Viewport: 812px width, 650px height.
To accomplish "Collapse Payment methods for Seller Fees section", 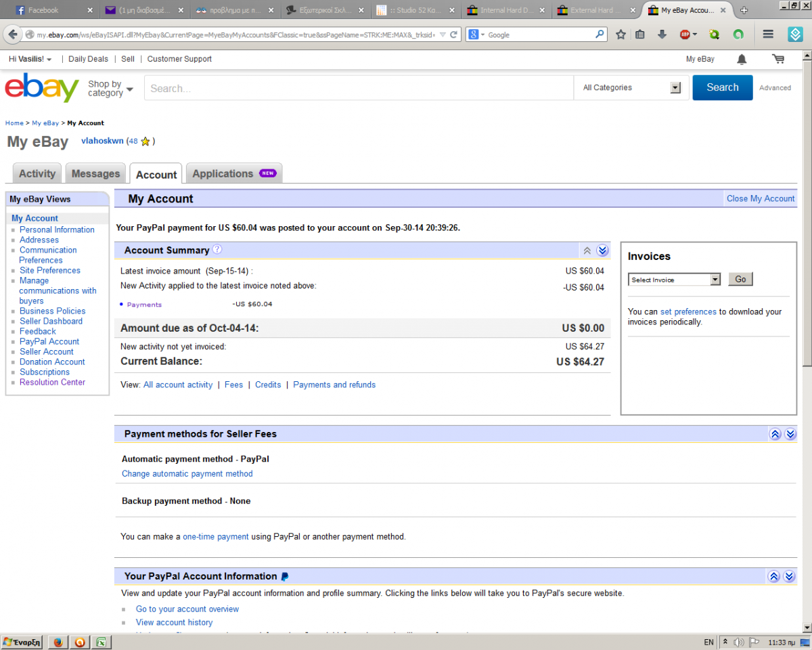I will tap(775, 434).
